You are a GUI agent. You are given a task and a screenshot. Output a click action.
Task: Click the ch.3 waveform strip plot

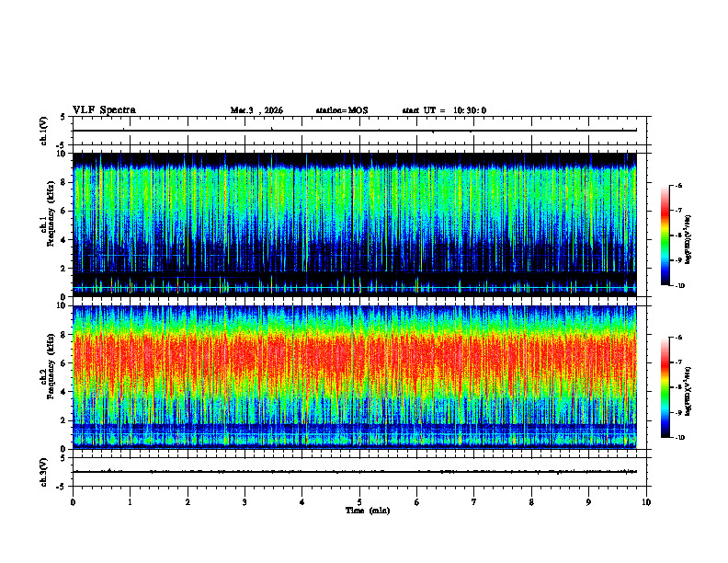[x=359, y=472]
